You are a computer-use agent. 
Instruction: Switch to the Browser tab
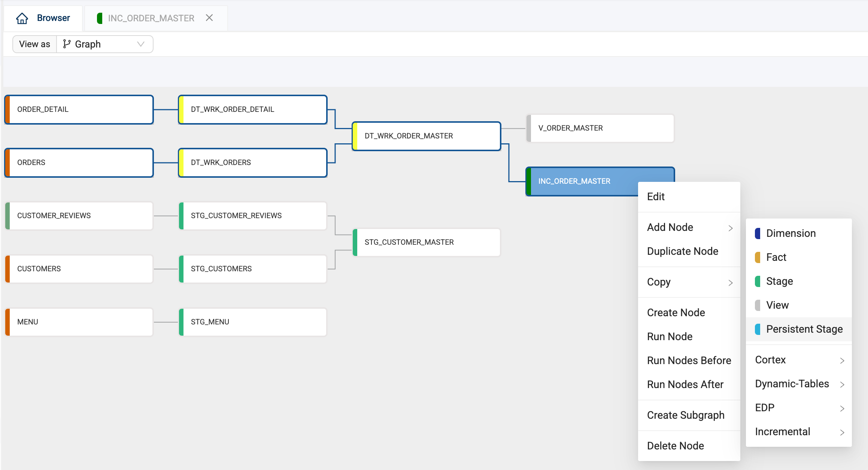click(x=53, y=18)
